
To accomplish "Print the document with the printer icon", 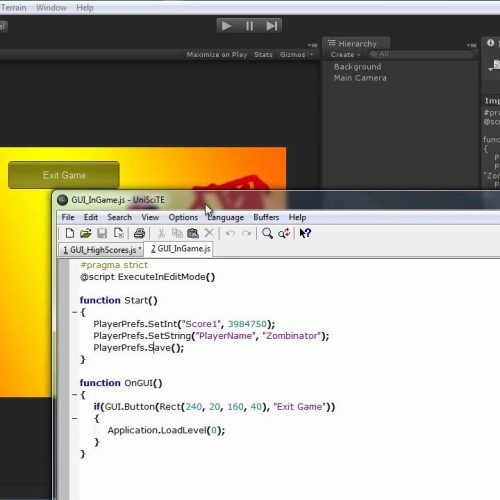I will pos(139,233).
